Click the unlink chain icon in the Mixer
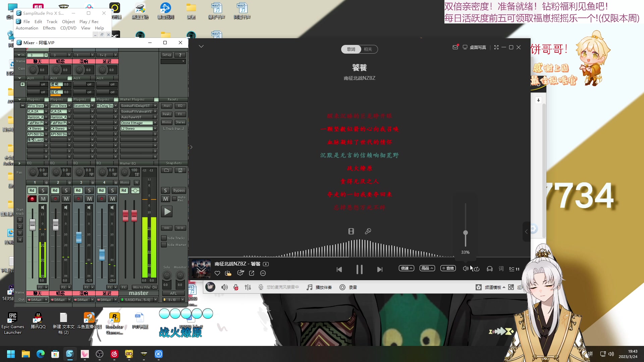This screenshot has height=362, width=644. click(180, 228)
